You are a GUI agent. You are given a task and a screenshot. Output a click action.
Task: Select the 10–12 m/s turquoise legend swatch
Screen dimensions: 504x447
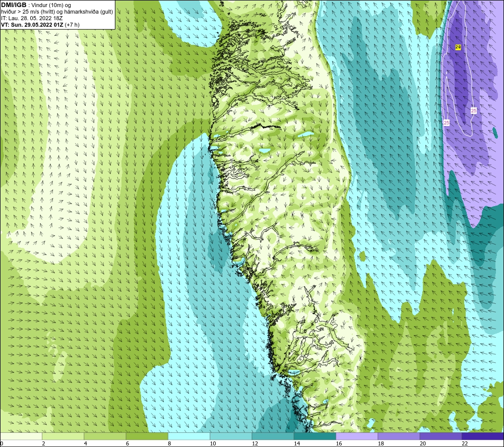231,436
